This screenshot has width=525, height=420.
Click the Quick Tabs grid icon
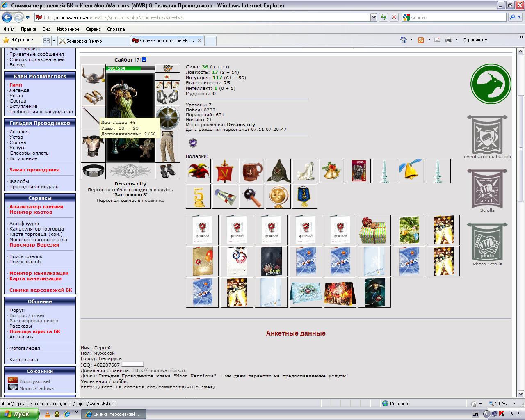coord(46,41)
